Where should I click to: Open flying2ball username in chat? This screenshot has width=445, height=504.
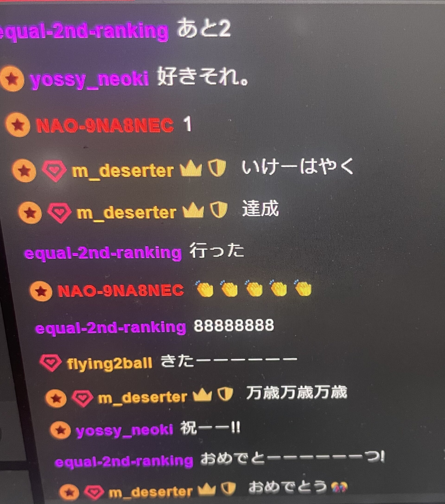pos(109,364)
